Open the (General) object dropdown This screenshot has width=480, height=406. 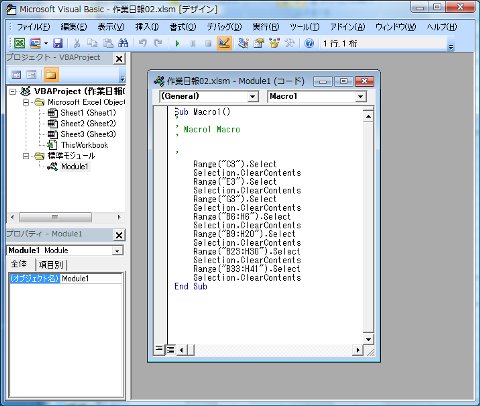point(252,97)
